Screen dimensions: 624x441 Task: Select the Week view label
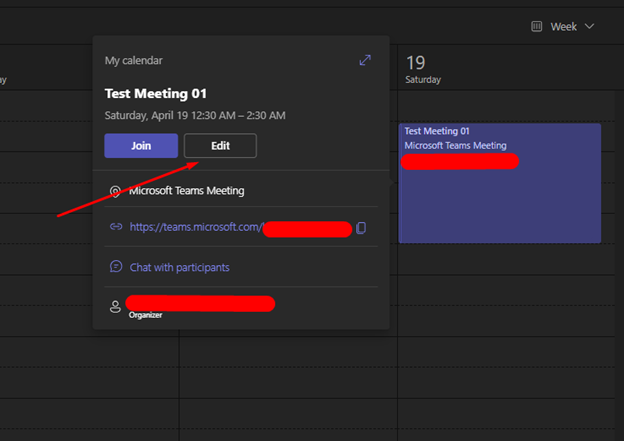click(x=564, y=27)
